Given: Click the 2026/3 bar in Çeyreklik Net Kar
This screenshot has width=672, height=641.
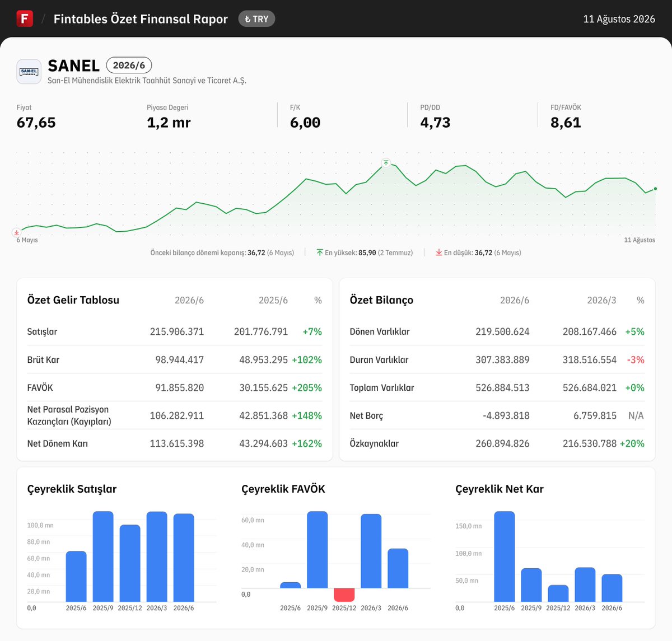Looking at the screenshot, I should 585,584.
